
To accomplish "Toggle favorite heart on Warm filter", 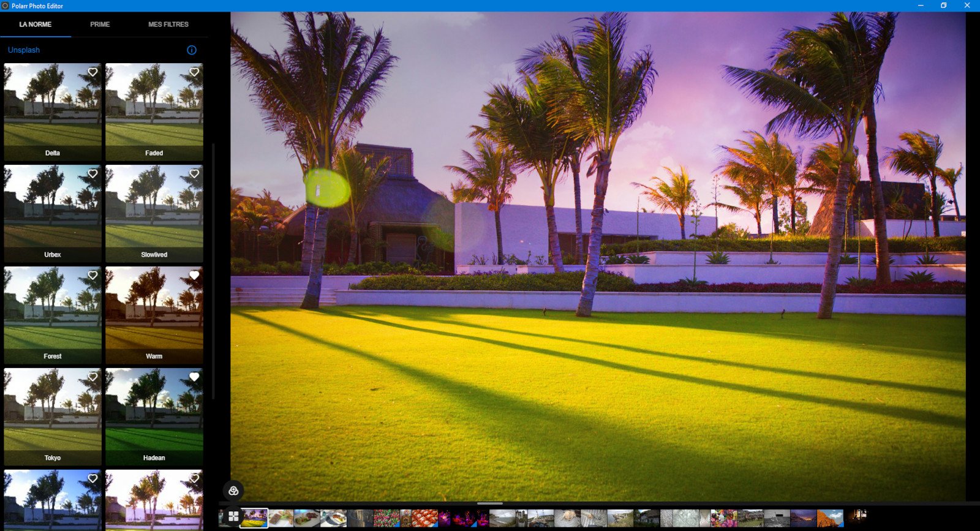I will pos(194,276).
